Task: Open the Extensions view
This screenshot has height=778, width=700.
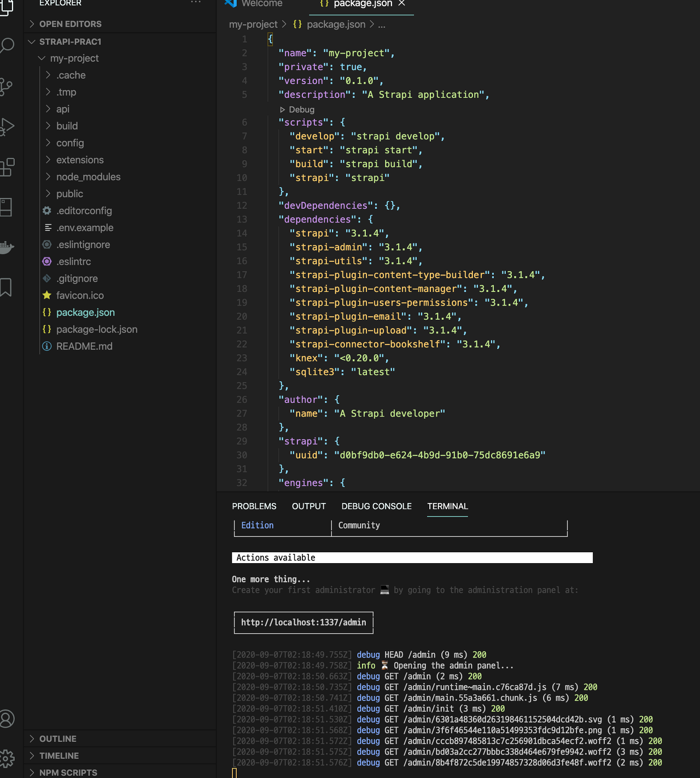Action: click(x=7, y=167)
